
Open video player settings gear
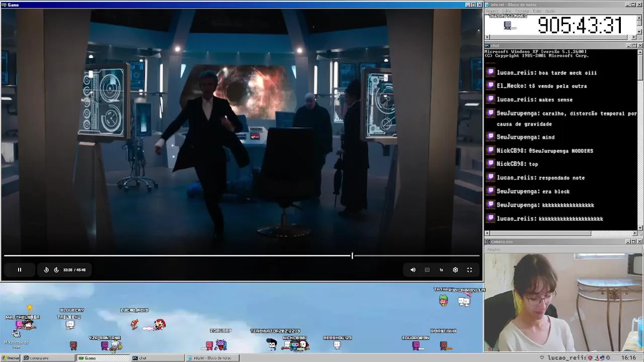pos(455,270)
